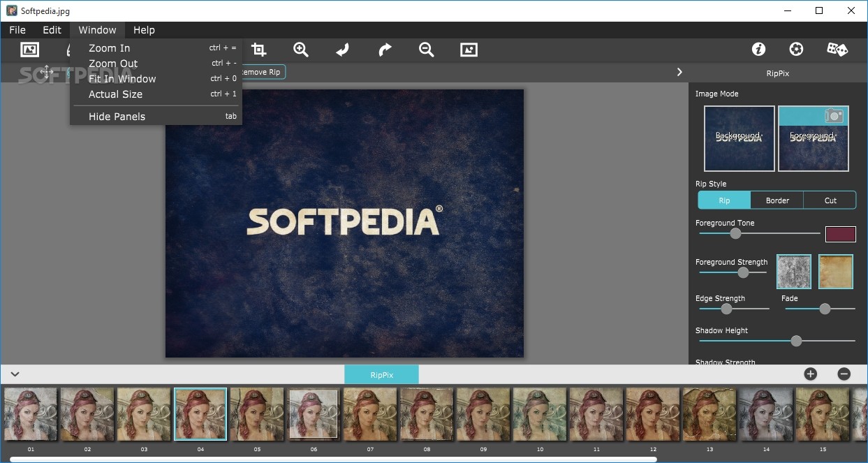
Task: Select preset thumbnail 10
Action: (x=540, y=414)
